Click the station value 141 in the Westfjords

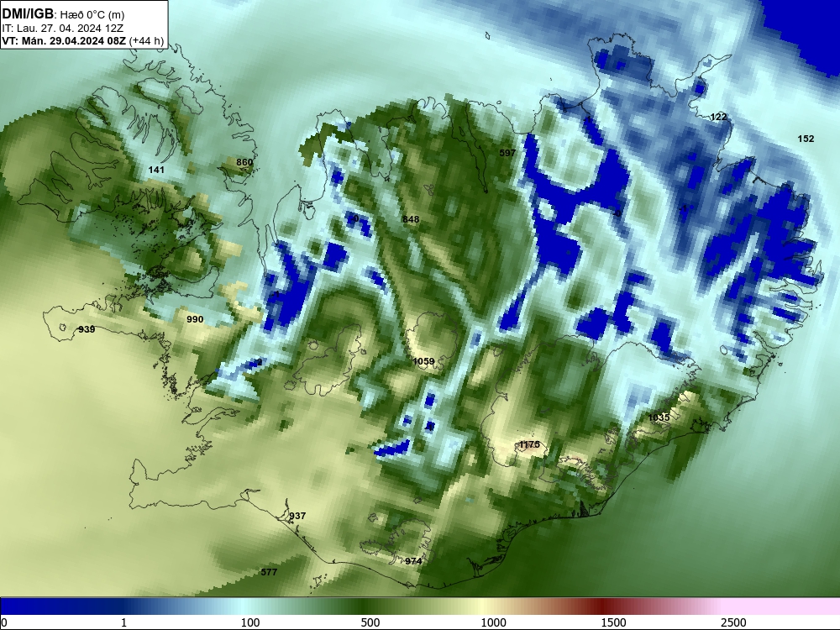(x=156, y=170)
